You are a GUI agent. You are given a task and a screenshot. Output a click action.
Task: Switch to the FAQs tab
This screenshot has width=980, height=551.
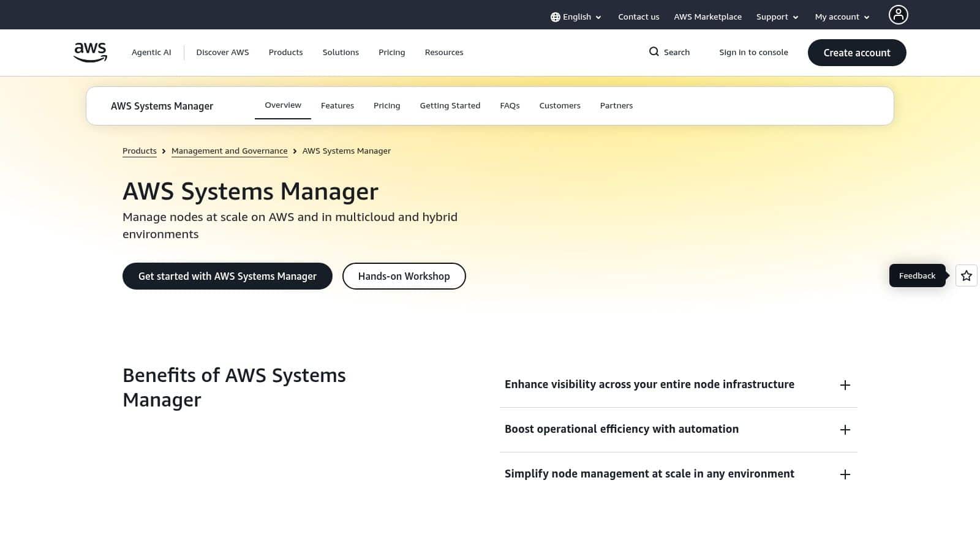coord(510,105)
